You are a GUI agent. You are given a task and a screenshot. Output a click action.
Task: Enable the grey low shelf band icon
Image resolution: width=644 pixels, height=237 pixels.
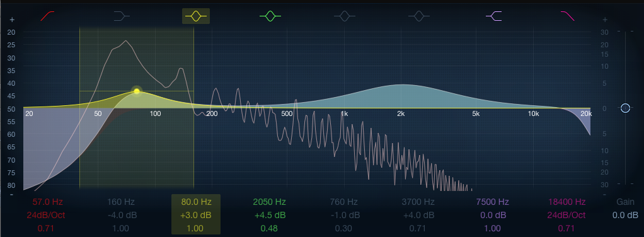(122, 16)
